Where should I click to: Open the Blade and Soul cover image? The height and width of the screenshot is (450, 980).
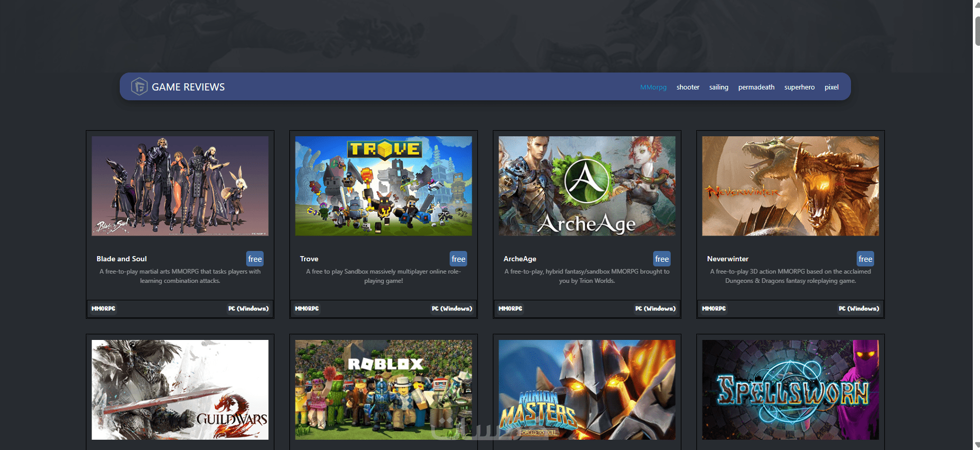[180, 186]
